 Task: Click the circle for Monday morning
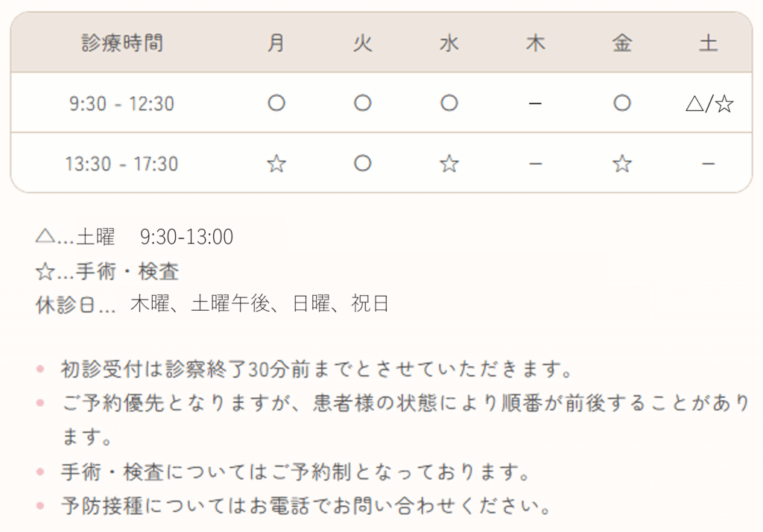point(276,103)
